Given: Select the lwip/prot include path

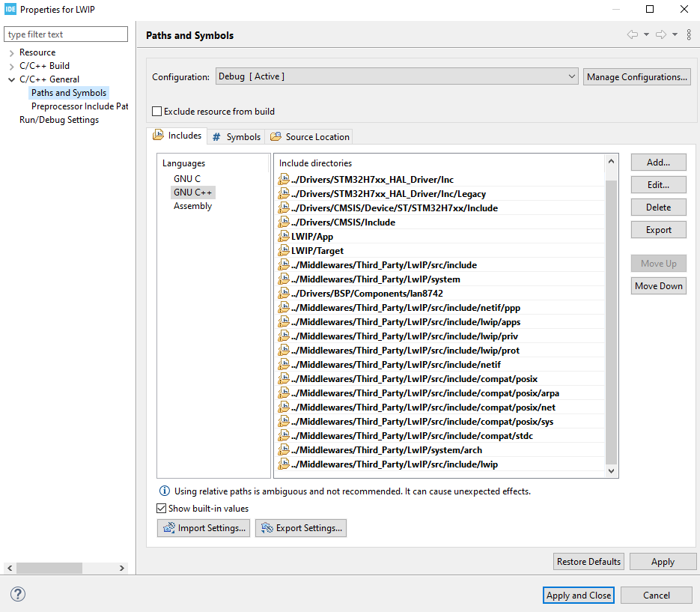Looking at the screenshot, I should click(x=440, y=351).
